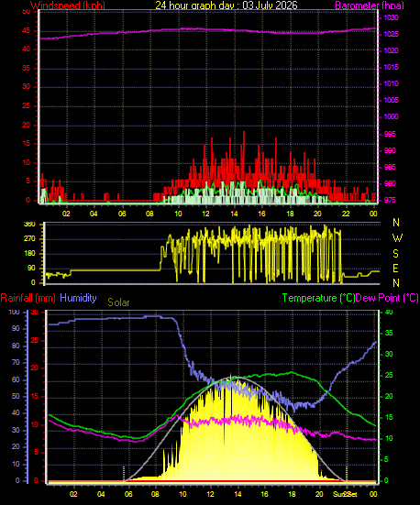Screen dimensions: 420x505
Task: Click the 360 wind direction scale value
Action: (x=29, y=225)
